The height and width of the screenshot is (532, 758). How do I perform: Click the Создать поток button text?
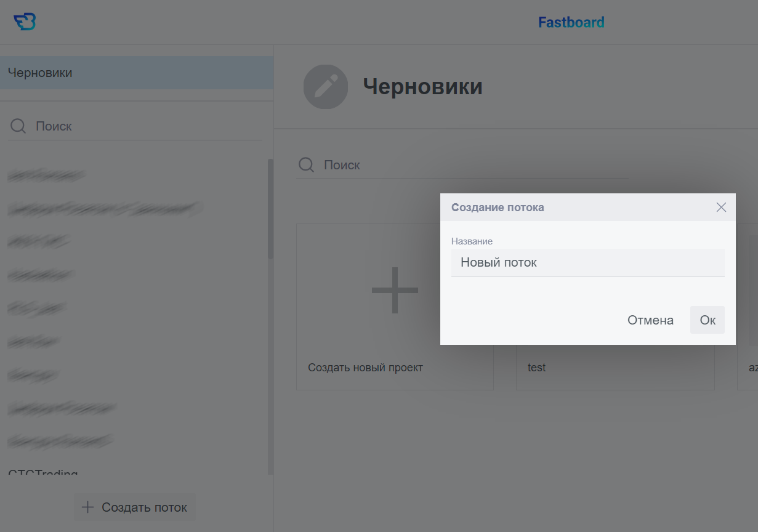[144, 507]
